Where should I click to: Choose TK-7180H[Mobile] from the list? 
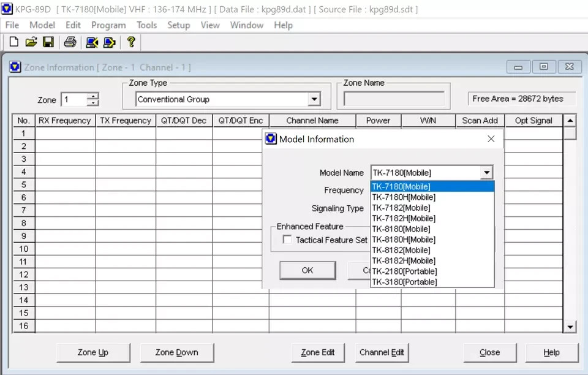[x=432, y=197]
